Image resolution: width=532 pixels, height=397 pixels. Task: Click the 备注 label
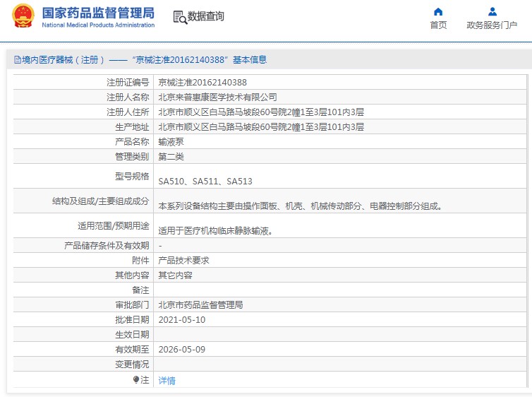click(140, 290)
